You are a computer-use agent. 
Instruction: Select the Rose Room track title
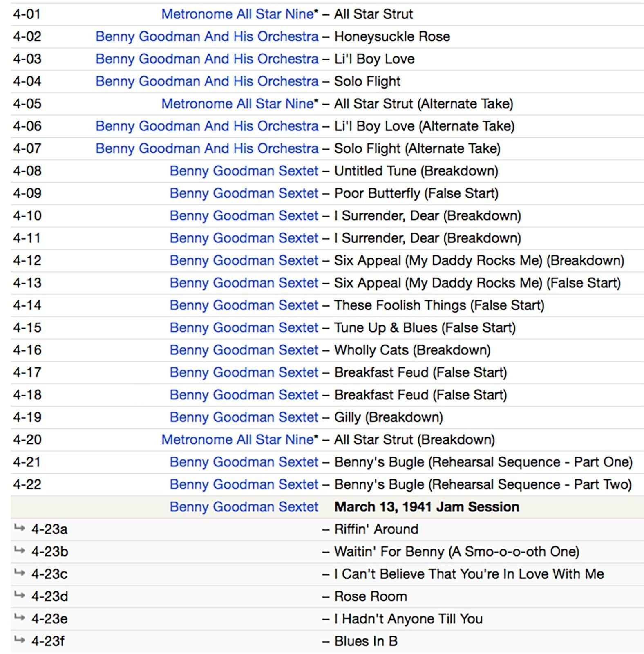(370, 596)
